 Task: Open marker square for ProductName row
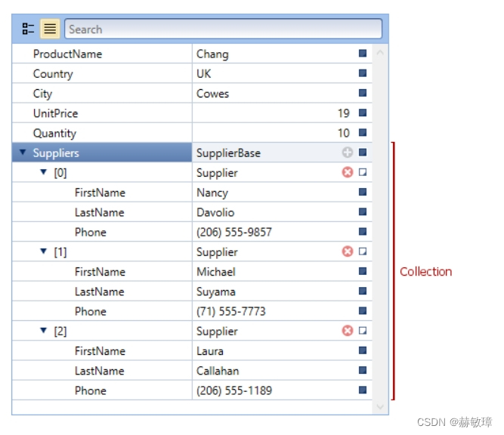(x=363, y=54)
